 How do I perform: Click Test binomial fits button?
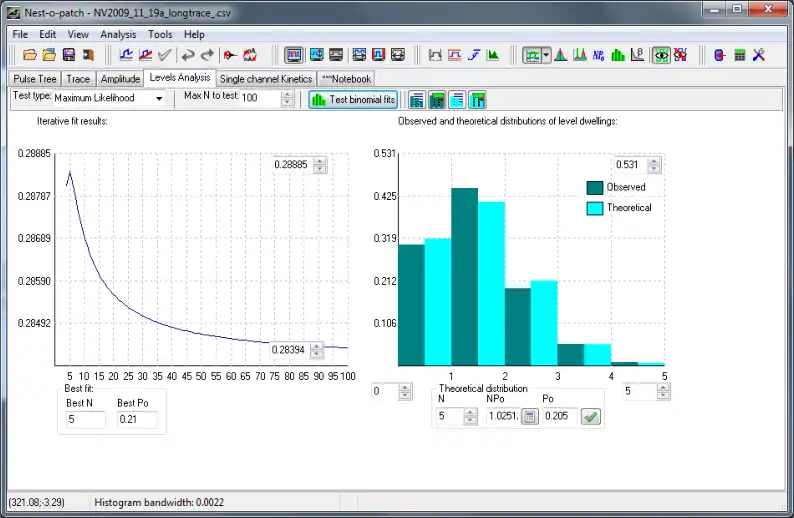pyautogui.click(x=353, y=100)
